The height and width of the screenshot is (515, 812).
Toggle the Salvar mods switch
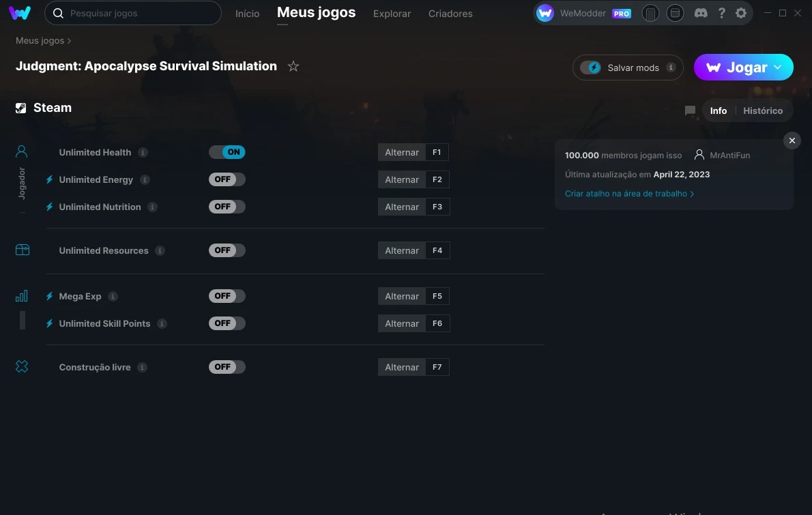[x=590, y=68]
